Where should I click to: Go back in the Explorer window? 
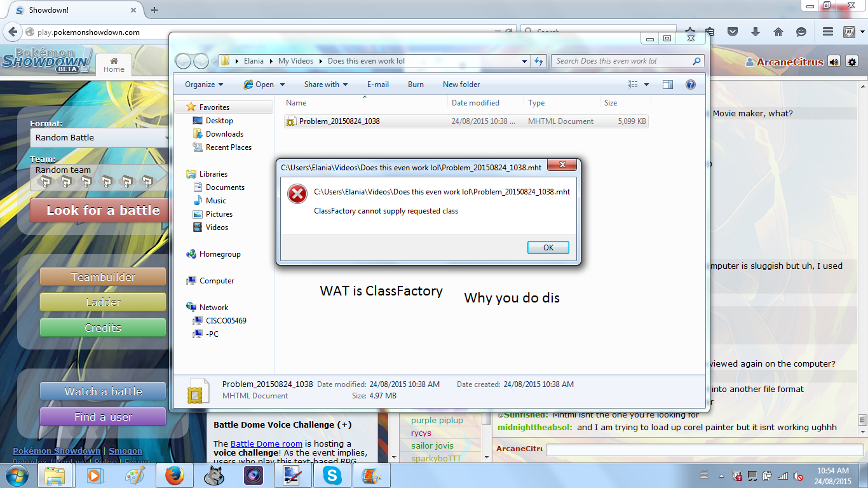point(183,61)
